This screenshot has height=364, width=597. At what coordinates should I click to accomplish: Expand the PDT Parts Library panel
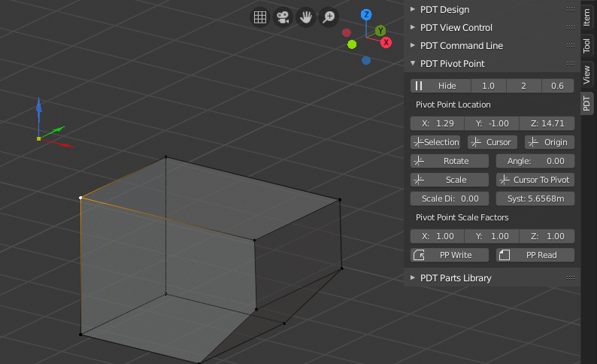click(456, 278)
